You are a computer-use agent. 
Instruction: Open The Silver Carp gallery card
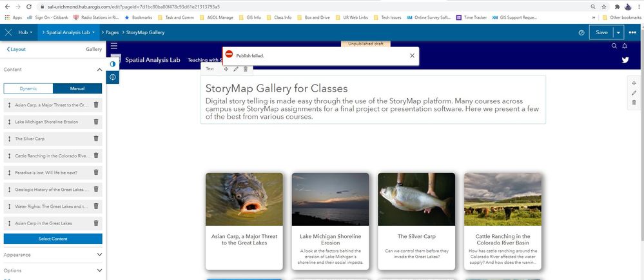coord(416,221)
